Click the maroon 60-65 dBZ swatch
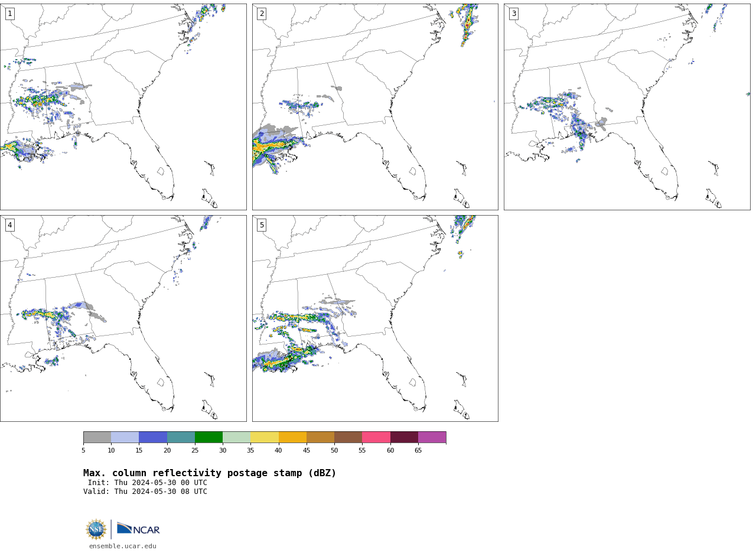This screenshot has height=553, width=756. coord(404,437)
